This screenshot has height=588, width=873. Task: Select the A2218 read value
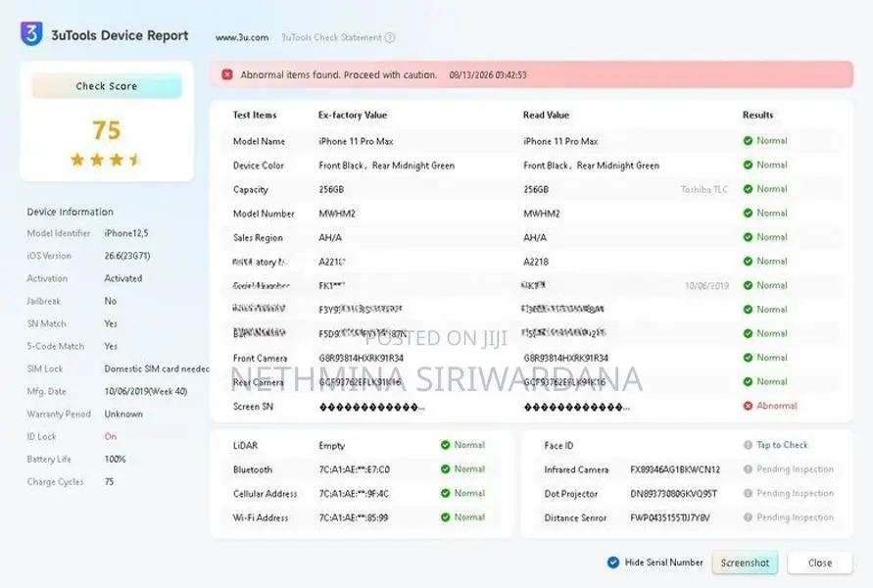pyautogui.click(x=536, y=262)
